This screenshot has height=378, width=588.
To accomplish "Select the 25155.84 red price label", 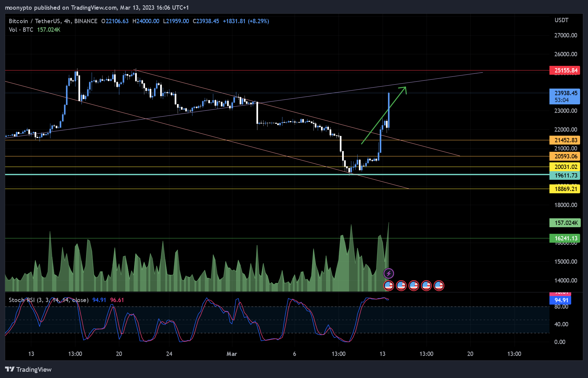I will click(x=565, y=70).
